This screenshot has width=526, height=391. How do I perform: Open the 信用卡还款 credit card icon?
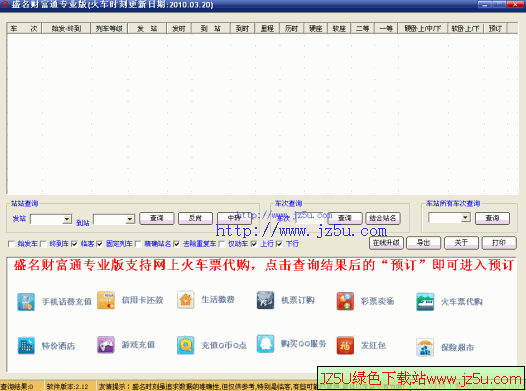[106, 300]
